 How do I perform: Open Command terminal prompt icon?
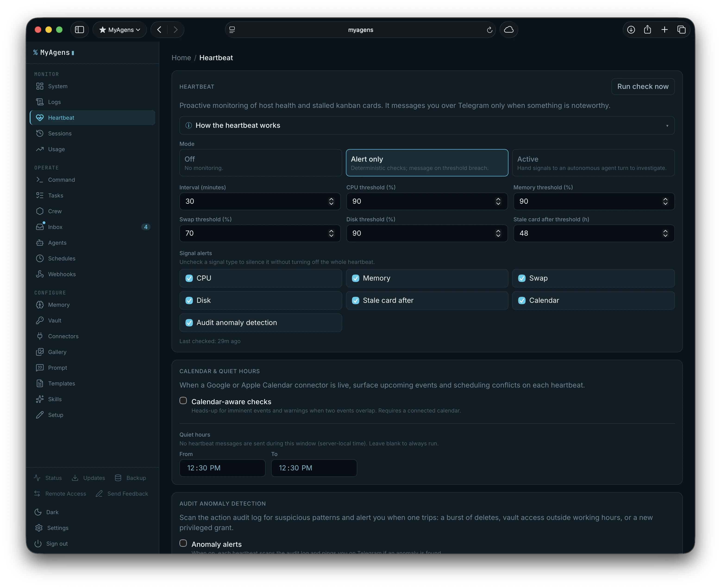(x=40, y=180)
